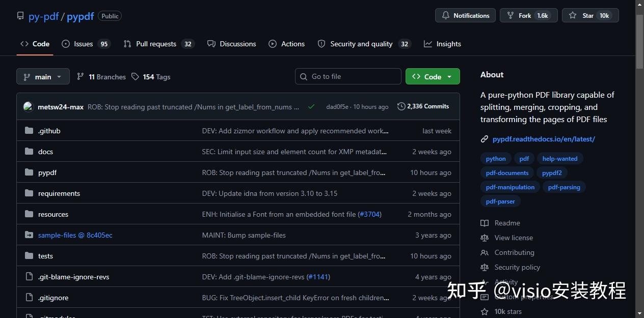Select the pdf-manipulation topic tag
The image size is (644, 318).
(510, 187)
